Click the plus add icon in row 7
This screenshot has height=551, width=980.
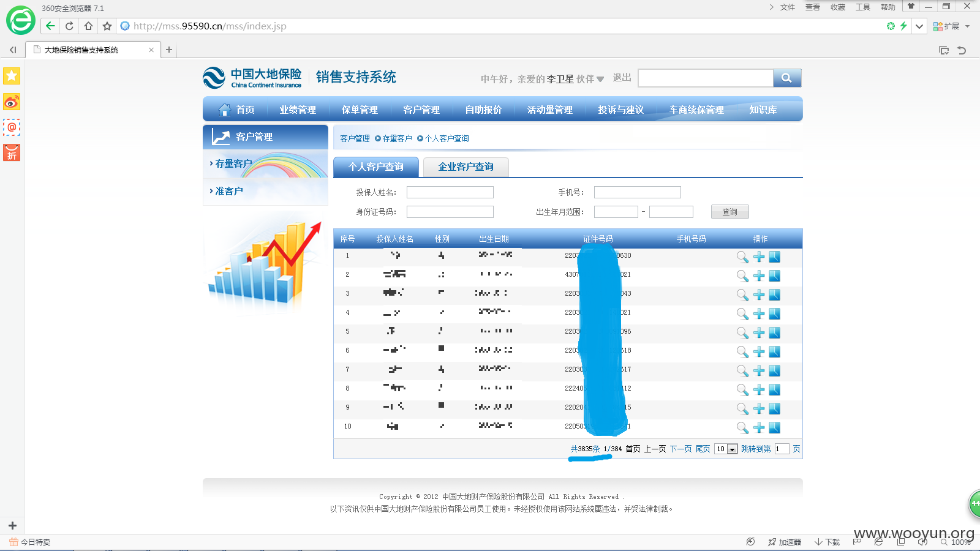[759, 371]
